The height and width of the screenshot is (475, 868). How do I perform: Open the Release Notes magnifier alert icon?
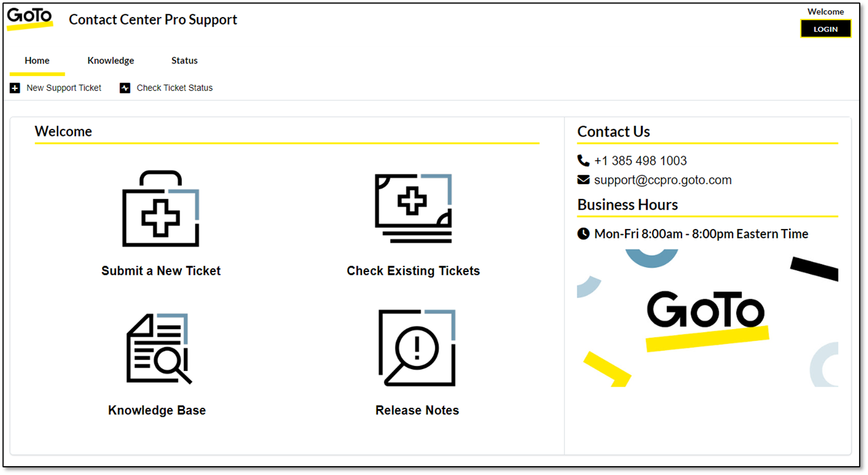click(x=417, y=348)
